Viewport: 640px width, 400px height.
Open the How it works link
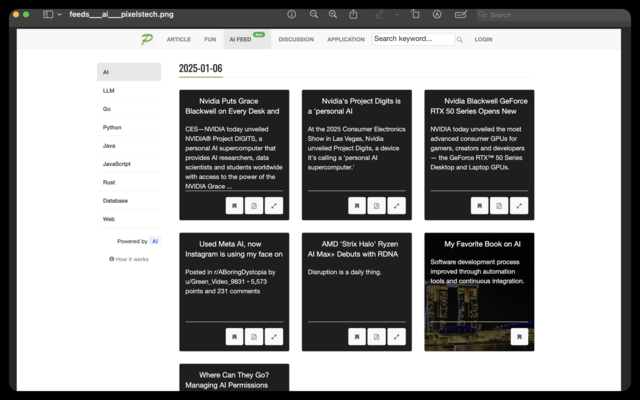pos(129,259)
